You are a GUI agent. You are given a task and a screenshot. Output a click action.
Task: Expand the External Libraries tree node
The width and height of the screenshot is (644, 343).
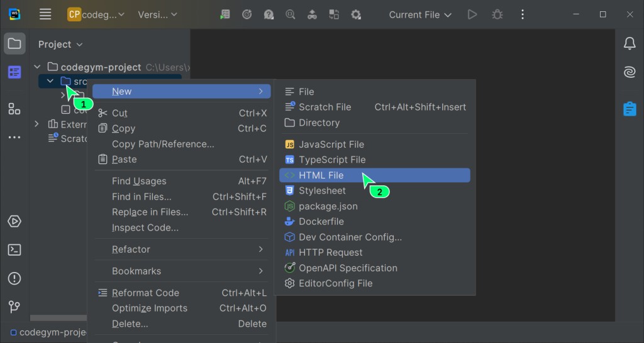pos(36,124)
